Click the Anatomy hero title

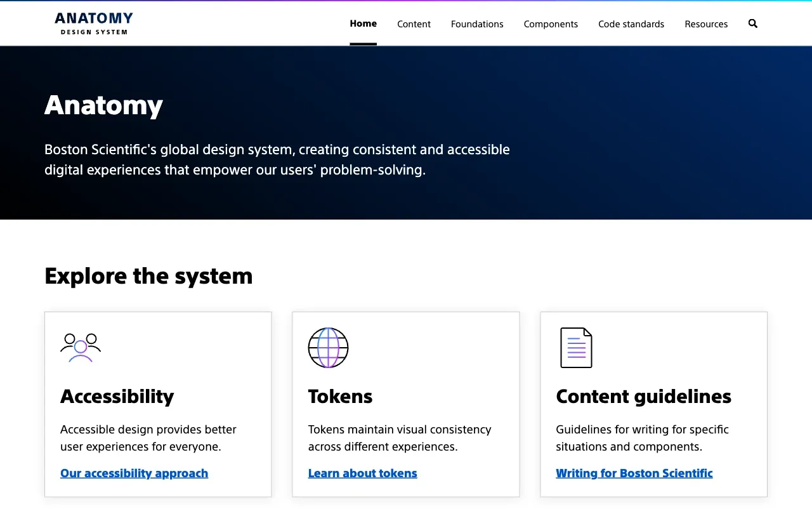tap(103, 105)
